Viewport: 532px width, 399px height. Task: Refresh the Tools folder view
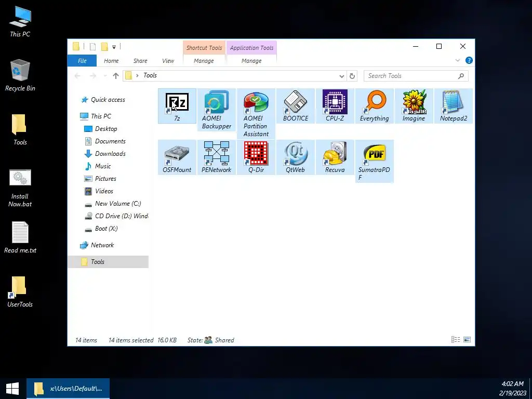tap(352, 76)
